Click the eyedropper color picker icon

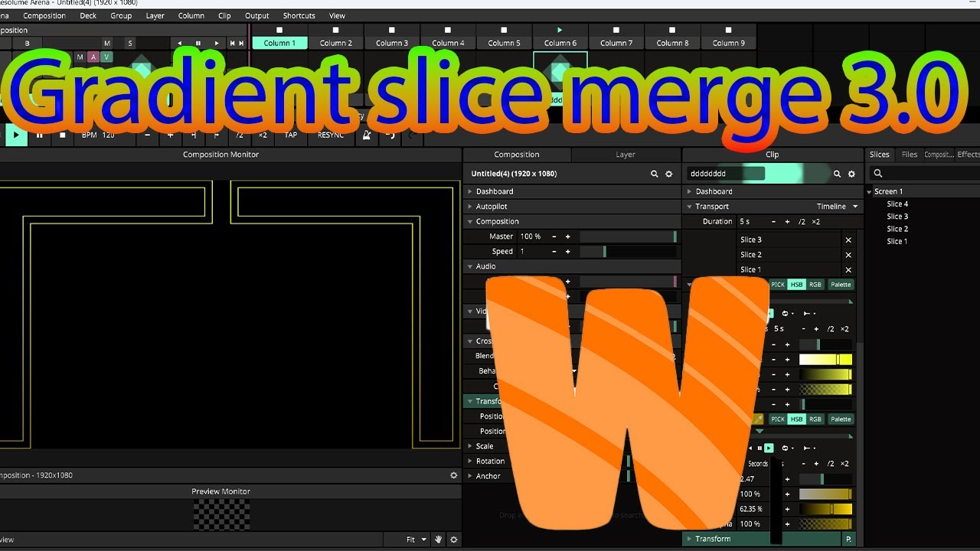pos(759,419)
